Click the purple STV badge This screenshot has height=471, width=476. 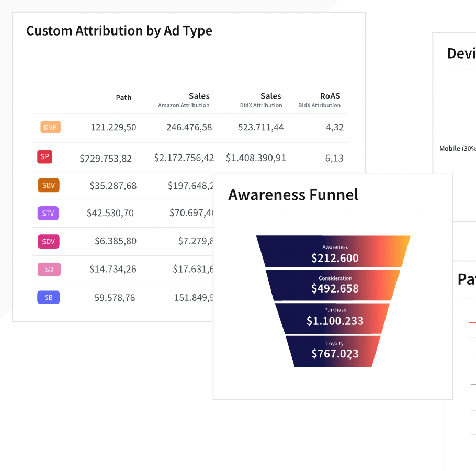pos(48,213)
